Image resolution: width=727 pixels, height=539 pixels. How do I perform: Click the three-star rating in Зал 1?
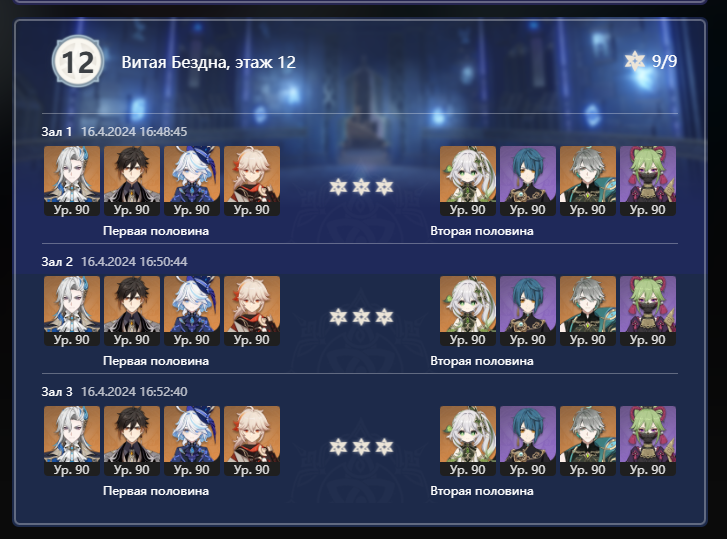click(x=361, y=187)
